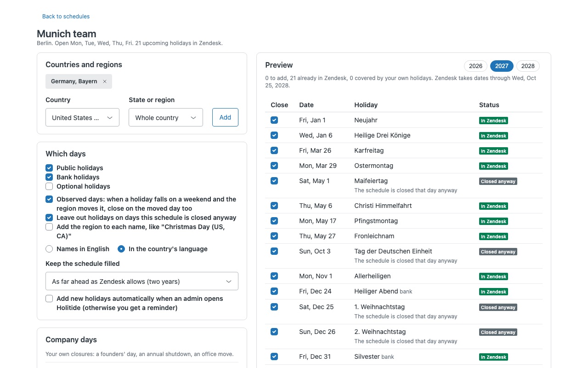
Task: Uncheck the Close box for Neujahr
Action: click(x=274, y=120)
